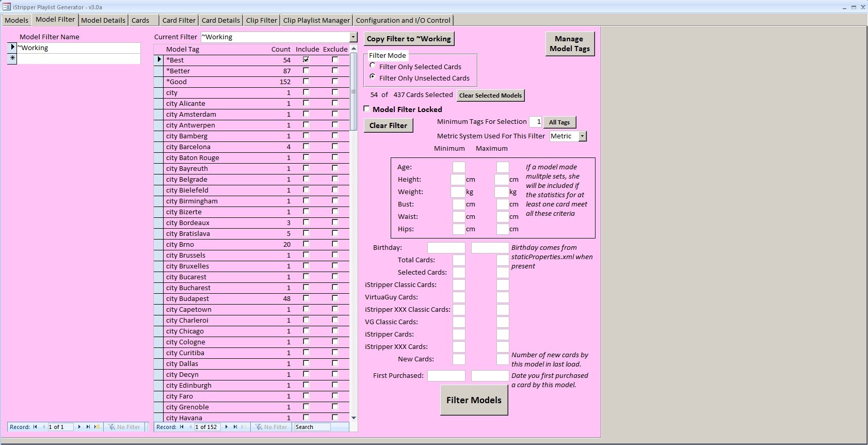868x445 pixels.
Task: Click the iStripper Playlist Generator title bar icon
Action: [6, 7]
